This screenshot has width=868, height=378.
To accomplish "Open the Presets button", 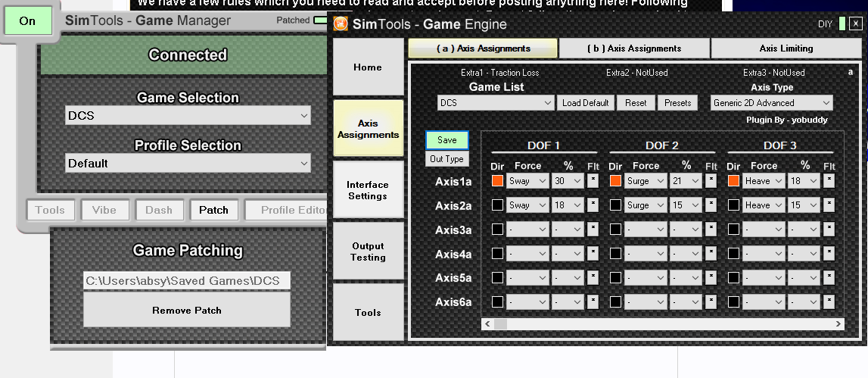I will coord(677,102).
